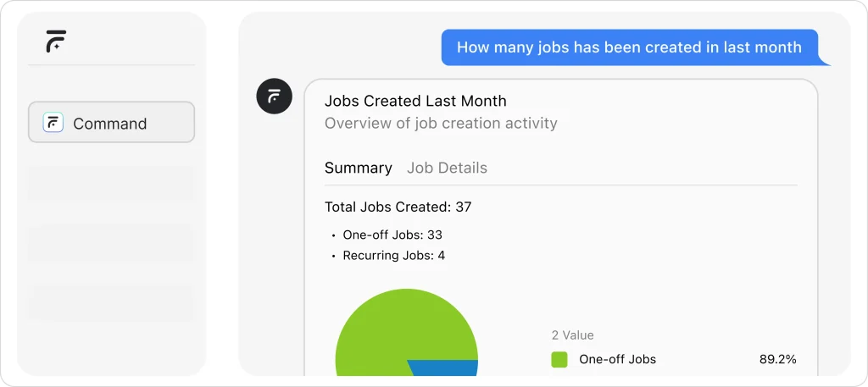Switch to the Summary tab

358,168
